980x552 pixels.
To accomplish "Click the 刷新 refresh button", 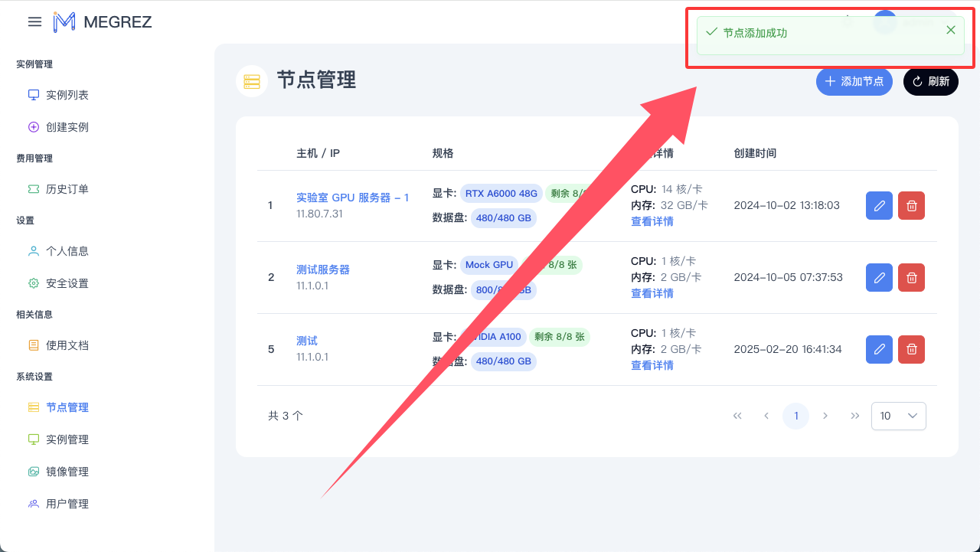I will coord(930,82).
